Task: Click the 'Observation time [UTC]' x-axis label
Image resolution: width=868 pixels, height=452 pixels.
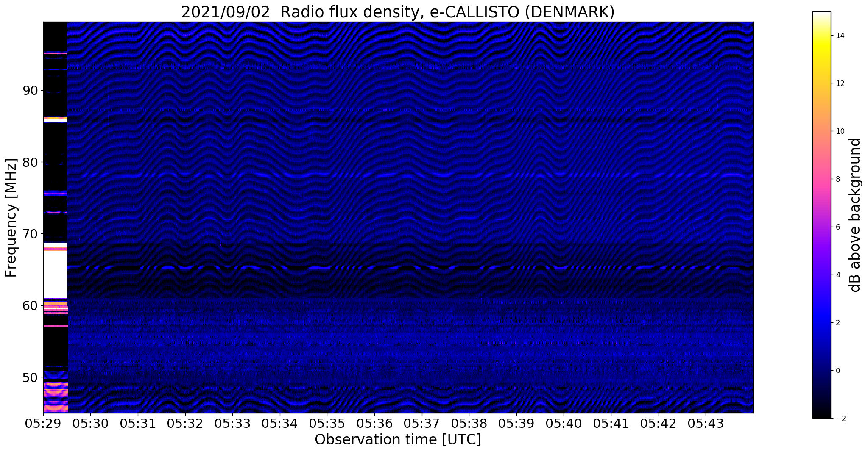Action: (x=398, y=440)
